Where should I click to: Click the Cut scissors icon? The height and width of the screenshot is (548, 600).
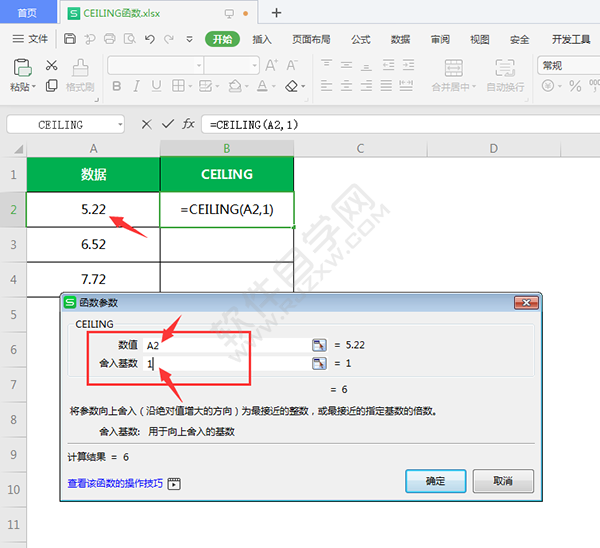(51, 65)
